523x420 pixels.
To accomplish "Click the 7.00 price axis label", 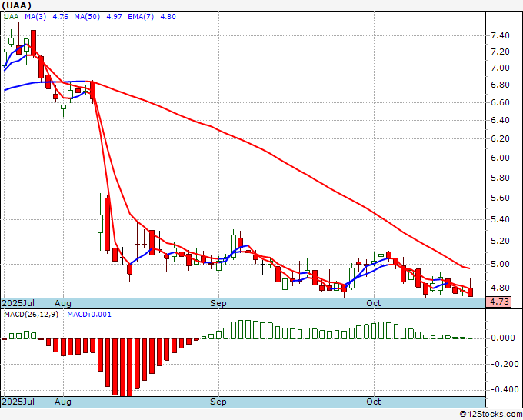I will [x=500, y=68].
